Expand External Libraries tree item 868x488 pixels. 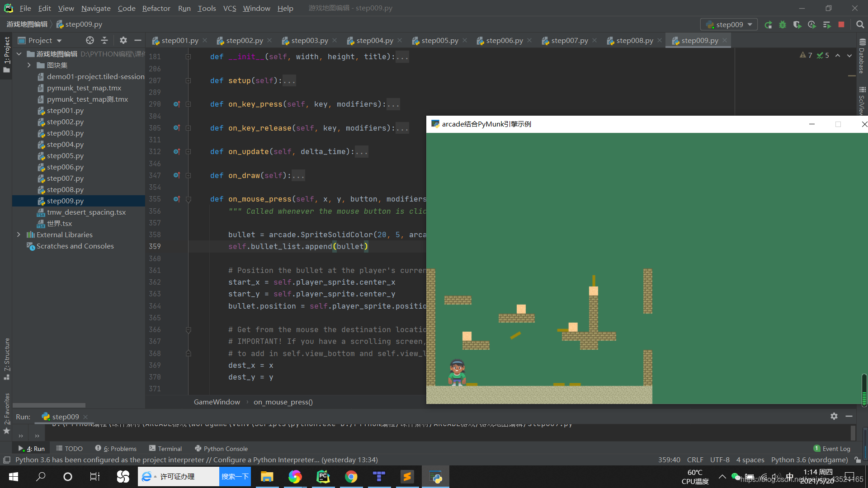(x=18, y=234)
